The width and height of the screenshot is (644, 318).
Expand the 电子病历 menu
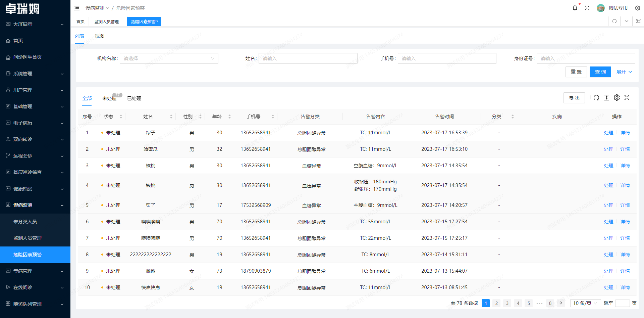click(35, 123)
